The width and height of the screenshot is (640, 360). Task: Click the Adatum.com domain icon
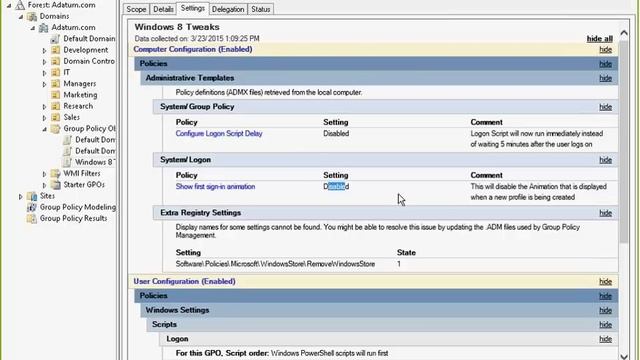44,28
